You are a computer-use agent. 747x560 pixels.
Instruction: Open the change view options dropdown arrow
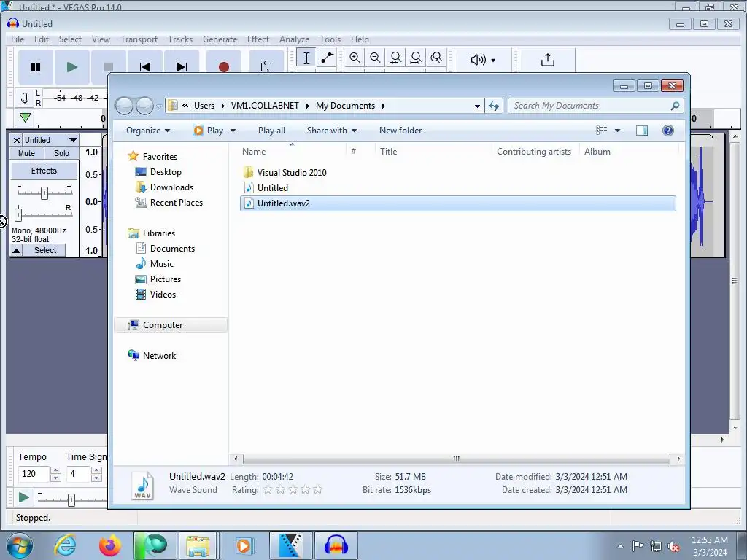[617, 131]
